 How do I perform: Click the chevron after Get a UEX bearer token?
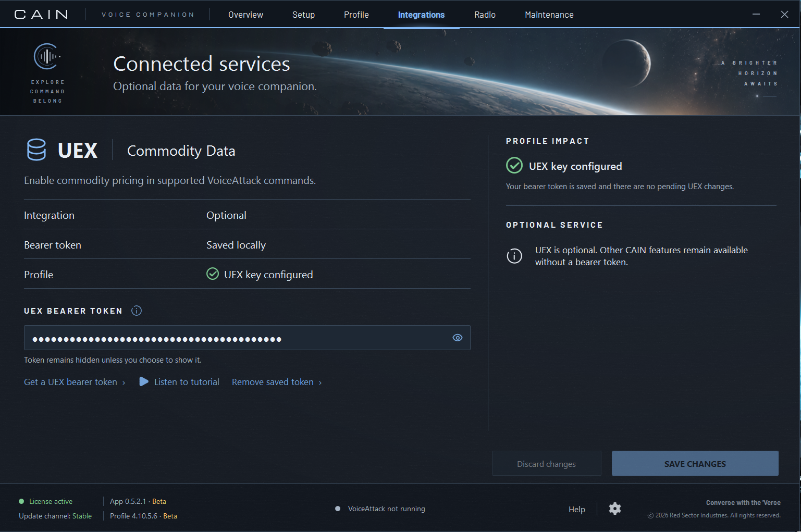coord(124,383)
